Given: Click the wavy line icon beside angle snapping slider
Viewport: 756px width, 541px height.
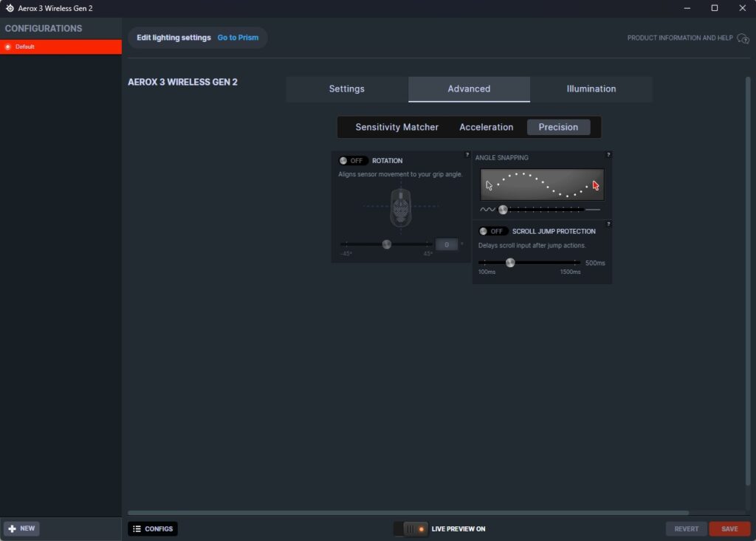Looking at the screenshot, I should click(x=487, y=210).
